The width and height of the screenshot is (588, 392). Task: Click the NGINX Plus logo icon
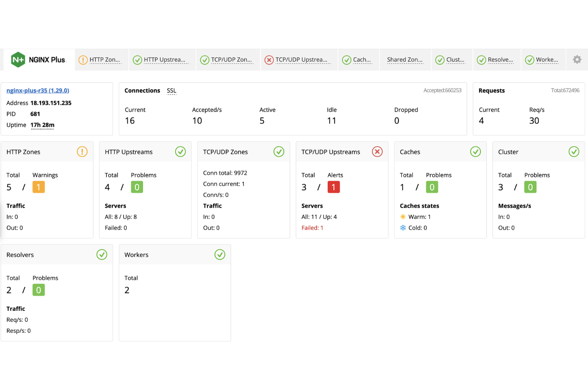[18, 60]
